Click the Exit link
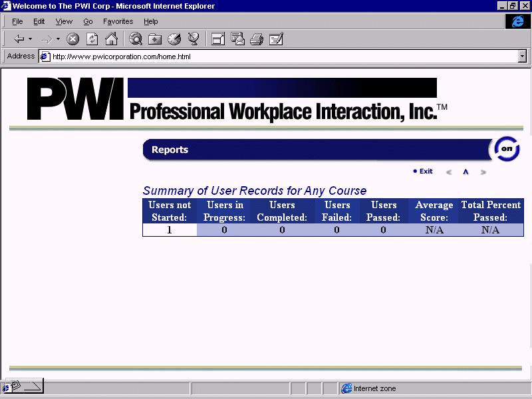Screen dimensions: 532x399 tap(426, 172)
